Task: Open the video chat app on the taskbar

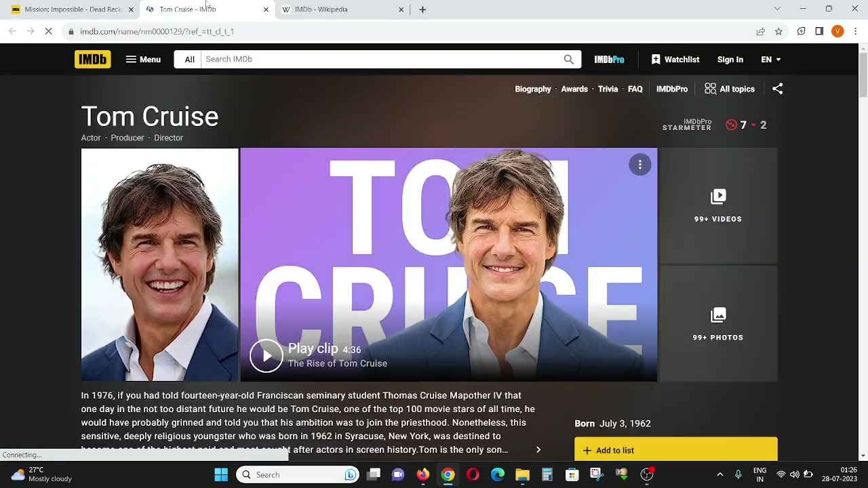Action: 398,474
